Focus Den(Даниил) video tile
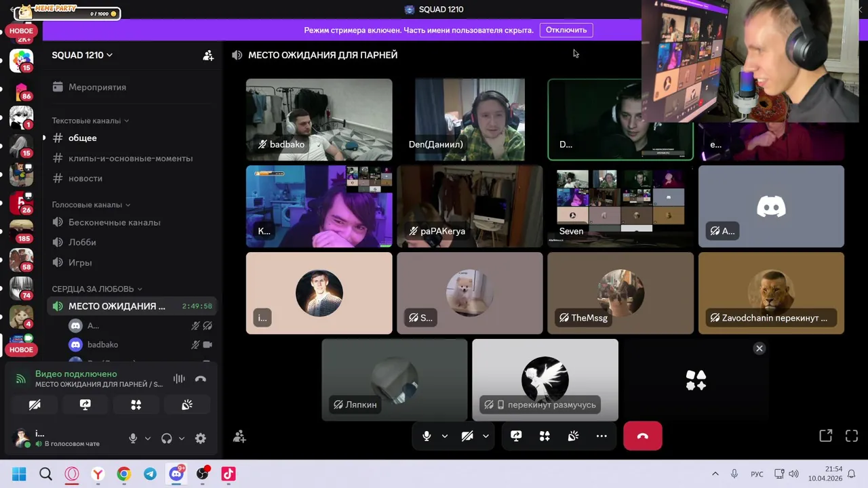Viewport: 868px width, 488px height. tap(469, 120)
